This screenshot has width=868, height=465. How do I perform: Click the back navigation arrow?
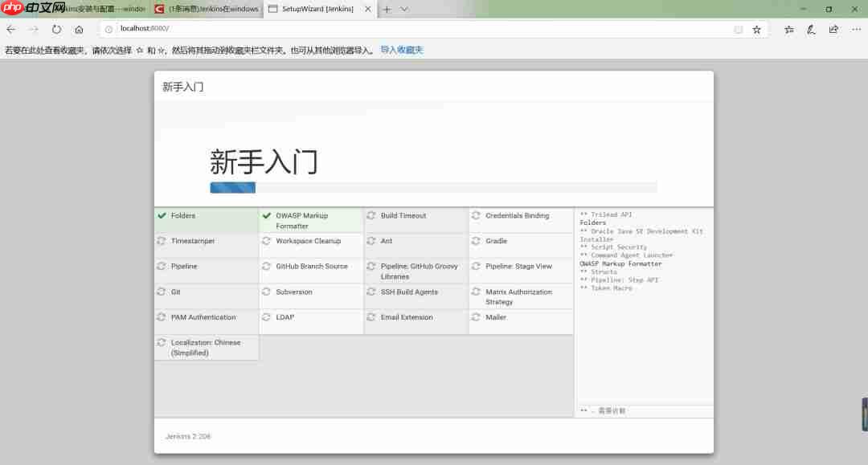[11, 27]
